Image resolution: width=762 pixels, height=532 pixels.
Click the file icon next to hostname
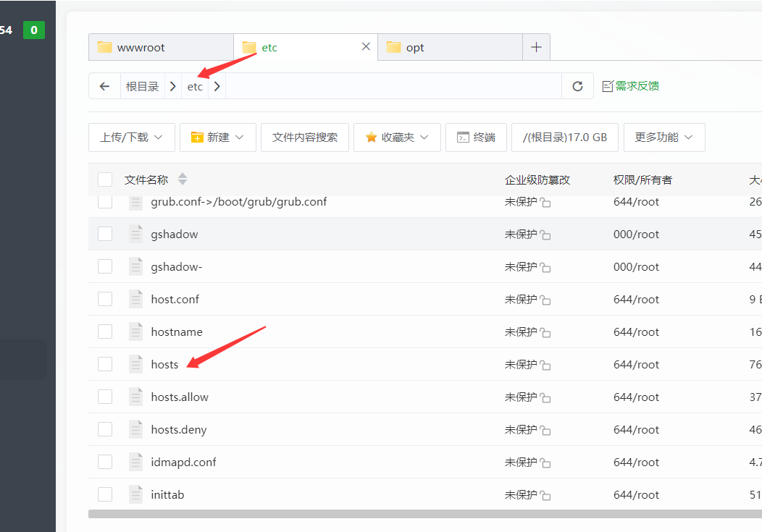tap(135, 332)
